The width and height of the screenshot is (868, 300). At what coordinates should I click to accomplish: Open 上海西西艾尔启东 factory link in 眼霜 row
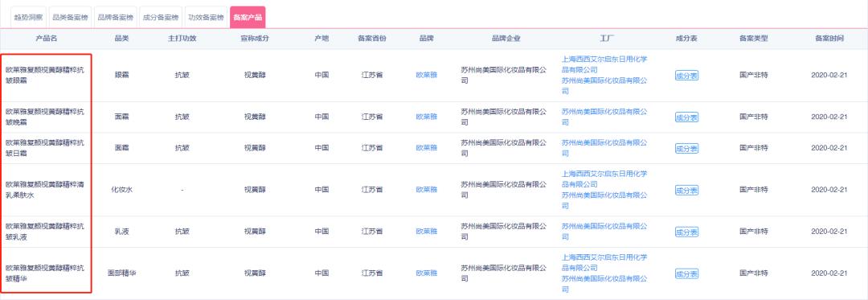click(x=604, y=64)
